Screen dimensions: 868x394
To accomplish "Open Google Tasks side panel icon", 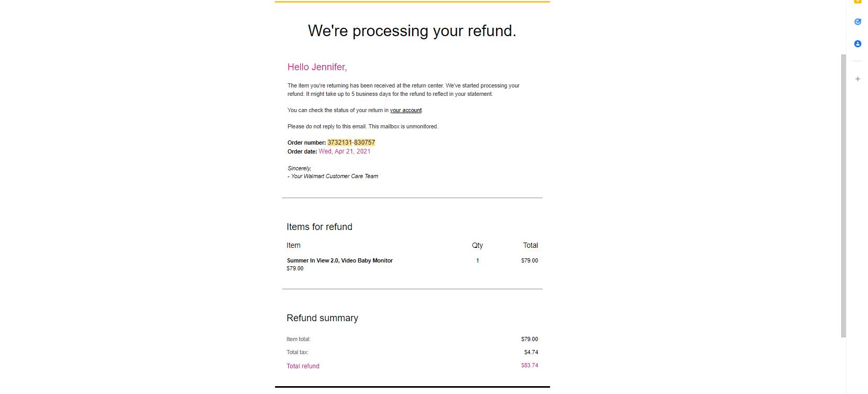I will pyautogui.click(x=858, y=22).
